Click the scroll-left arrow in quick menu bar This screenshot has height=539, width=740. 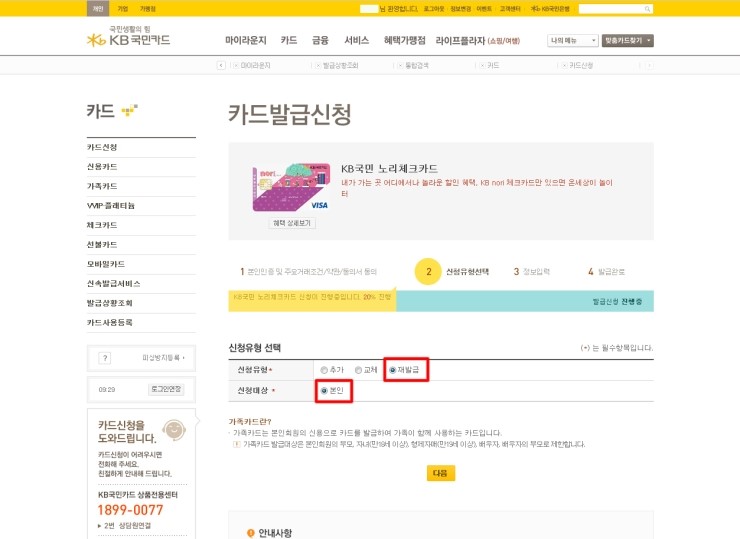point(221,65)
